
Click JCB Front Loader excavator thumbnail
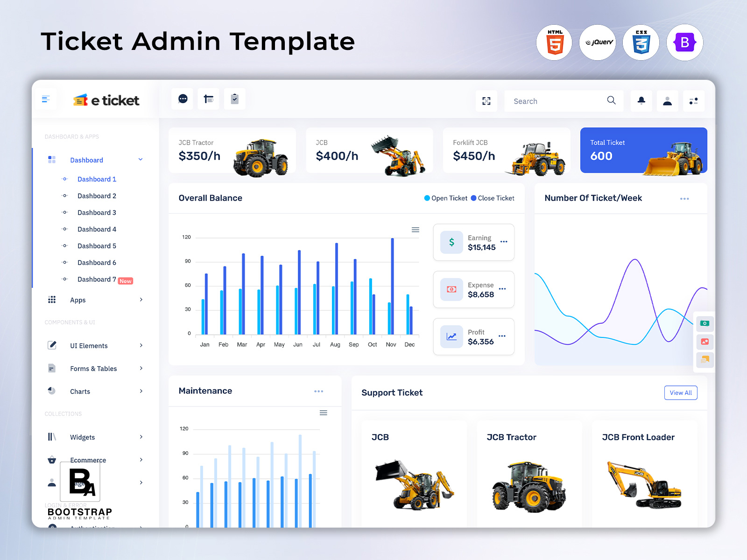point(644,484)
